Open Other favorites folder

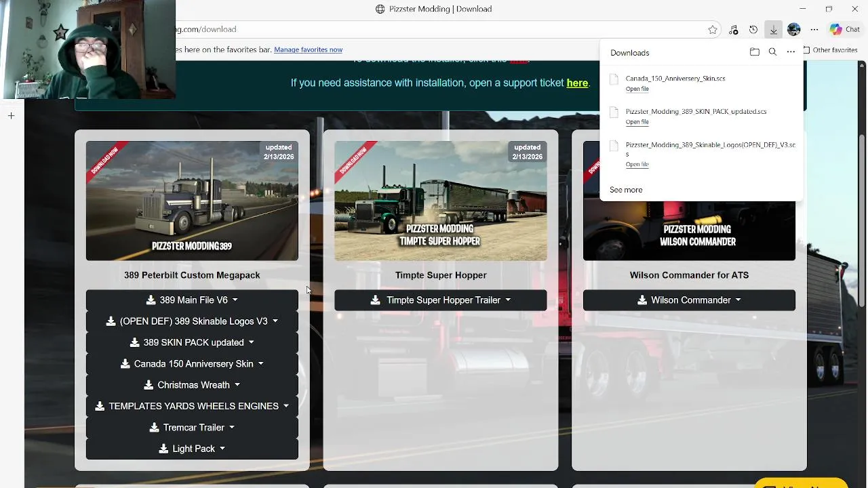coord(830,50)
